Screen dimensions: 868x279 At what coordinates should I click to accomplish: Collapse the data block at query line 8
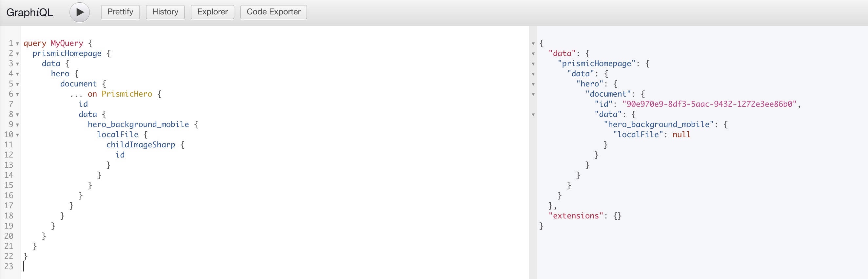pyautogui.click(x=17, y=115)
